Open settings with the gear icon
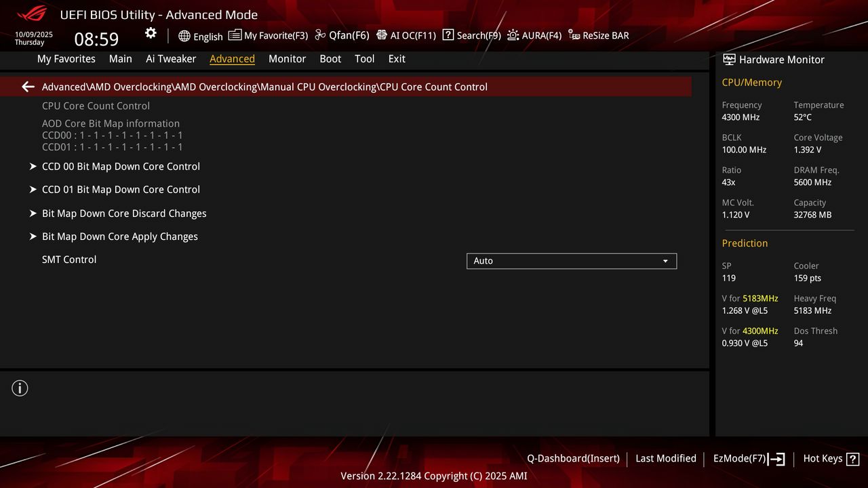 (150, 33)
